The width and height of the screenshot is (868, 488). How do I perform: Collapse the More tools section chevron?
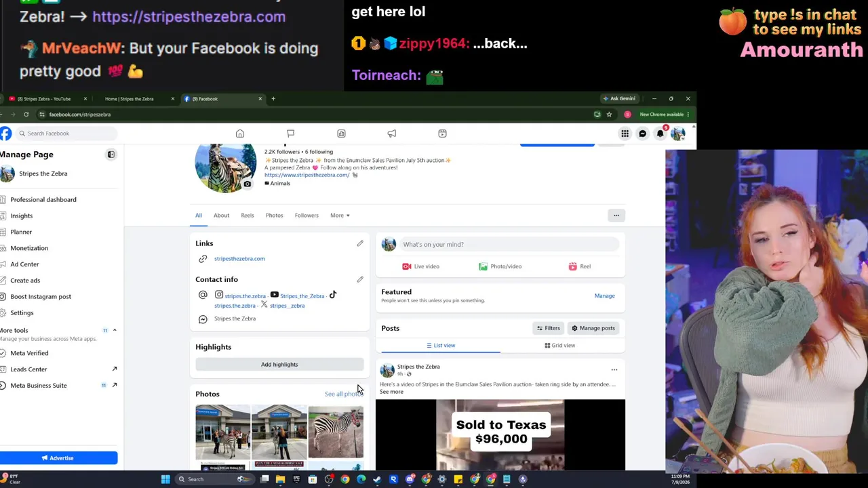point(115,330)
